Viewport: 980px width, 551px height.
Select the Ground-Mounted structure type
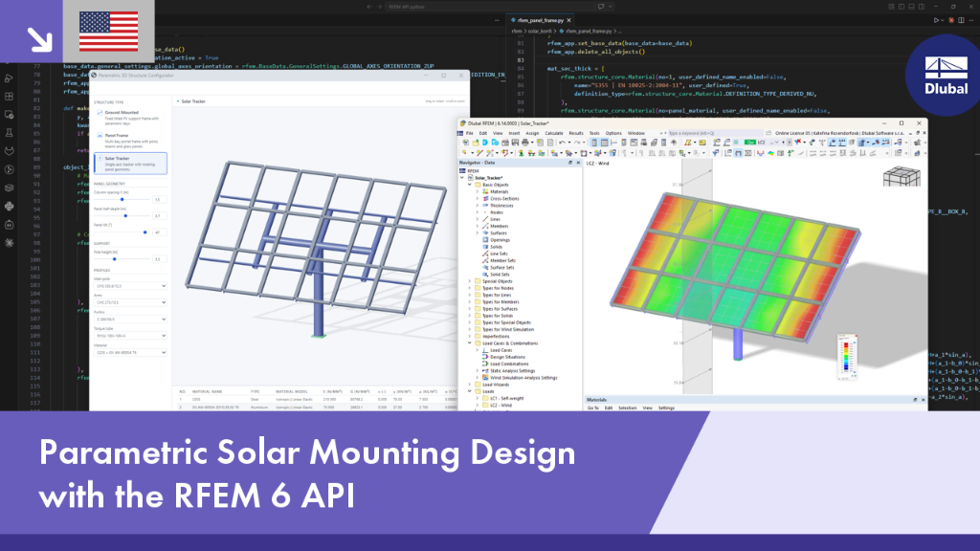(130, 118)
